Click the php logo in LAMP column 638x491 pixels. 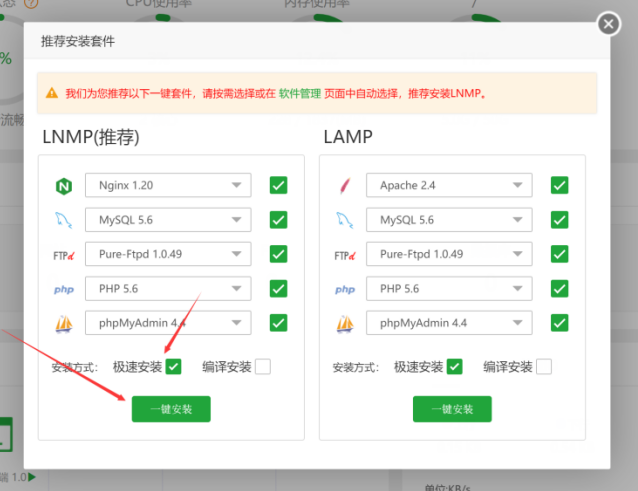point(345,289)
